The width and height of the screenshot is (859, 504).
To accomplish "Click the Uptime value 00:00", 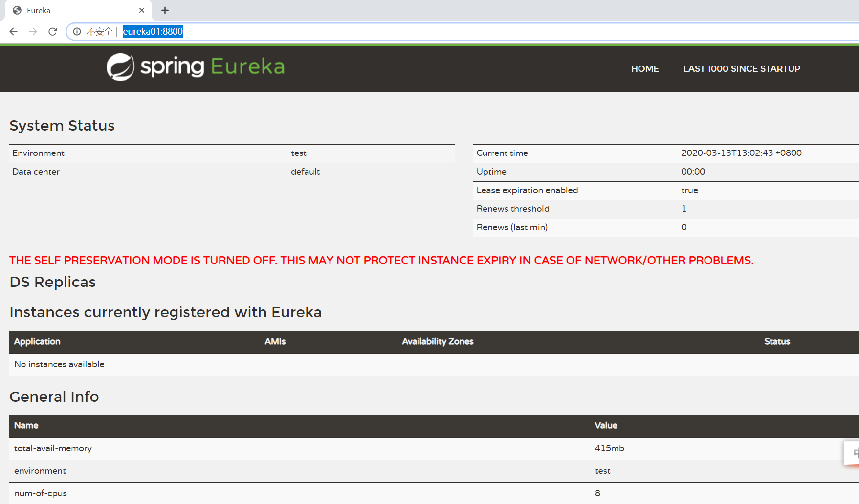I will pyautogui.click(x=693, y=172).
